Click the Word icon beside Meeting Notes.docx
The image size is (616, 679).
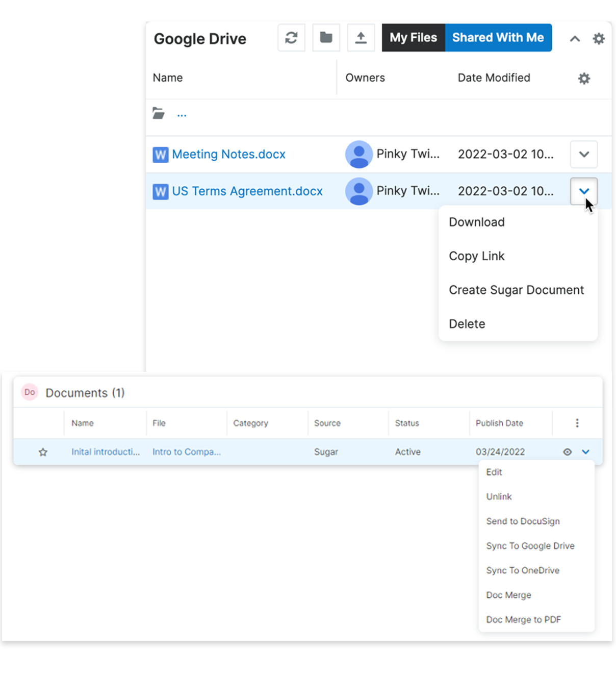click(x=161, y=155)
